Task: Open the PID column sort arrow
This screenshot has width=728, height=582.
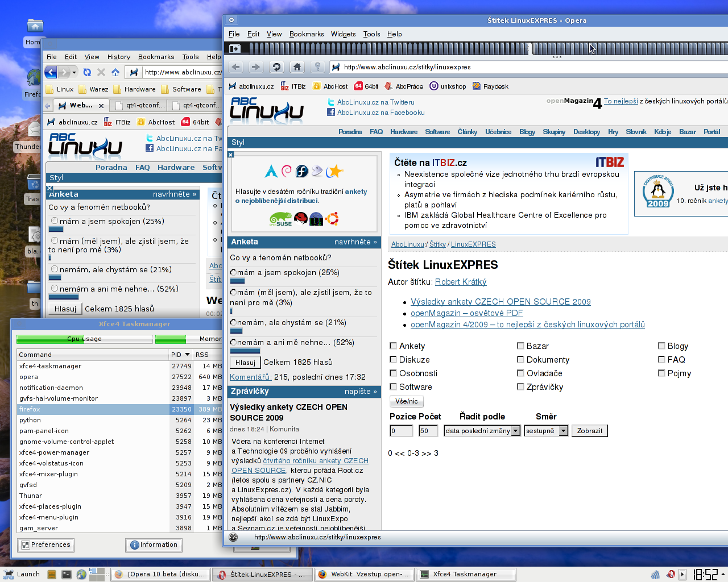Action: coord(187,355)
